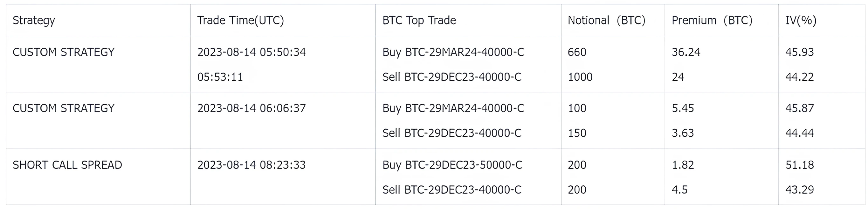Select trade time 2023-08-14 05:50:34
This screenshot has width=868, height=209.
coord(251,52)
